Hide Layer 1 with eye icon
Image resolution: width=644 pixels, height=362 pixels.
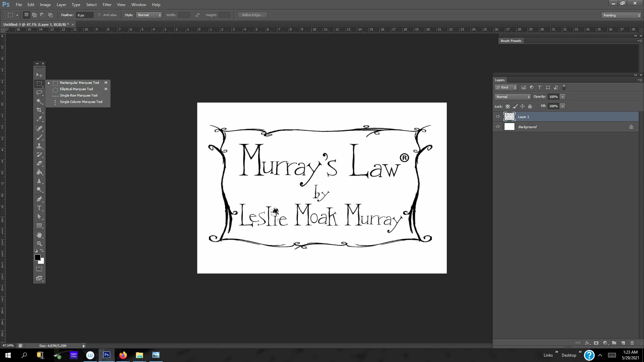498,117
